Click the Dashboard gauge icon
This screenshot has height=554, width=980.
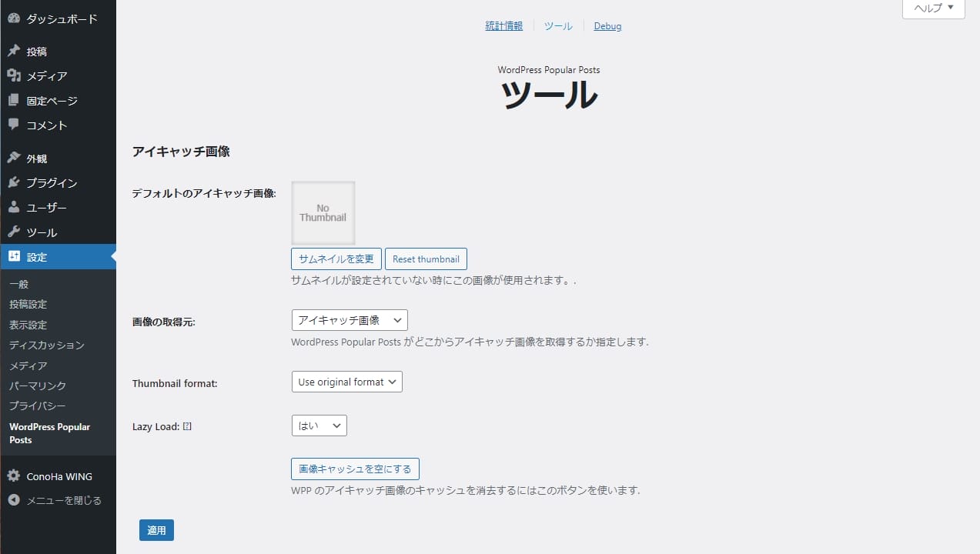click(14, 18)
